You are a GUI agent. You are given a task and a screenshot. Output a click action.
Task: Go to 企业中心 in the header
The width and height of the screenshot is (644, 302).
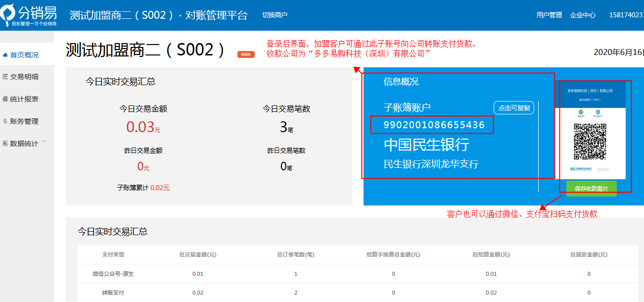[x=583, y=15]
